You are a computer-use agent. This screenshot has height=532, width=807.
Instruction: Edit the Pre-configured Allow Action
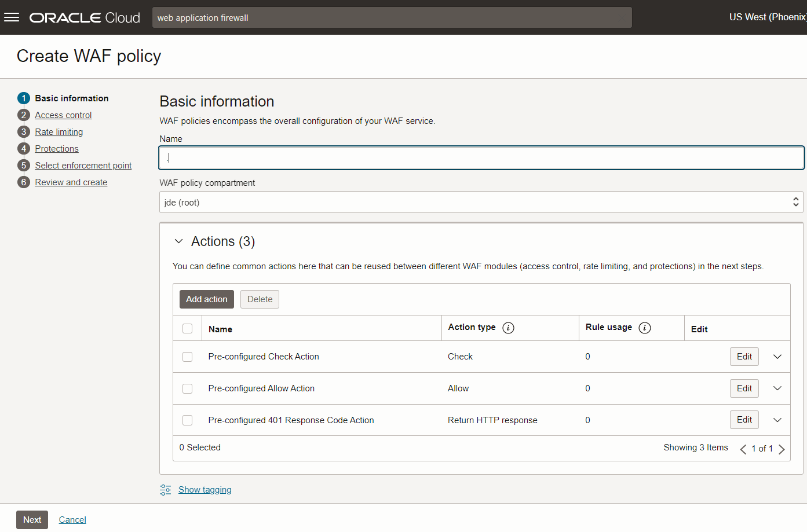[744, 388]
